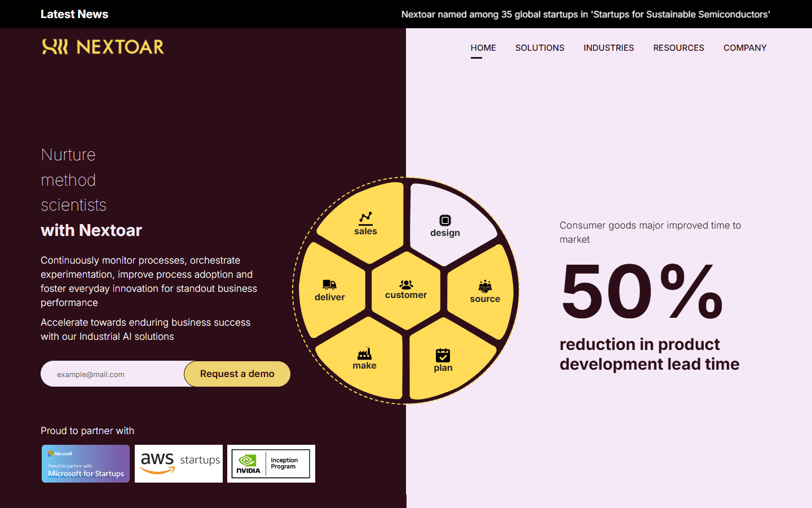The height and width of the screenshot is (508, 812).
Task: Click 'Consumer goods major improved time to market'
Action: point(650,232)
